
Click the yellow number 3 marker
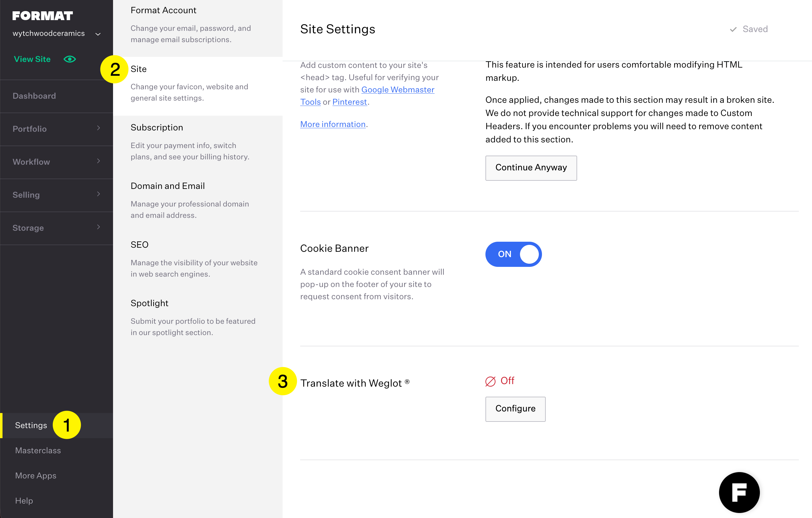(x=283, y=381)
